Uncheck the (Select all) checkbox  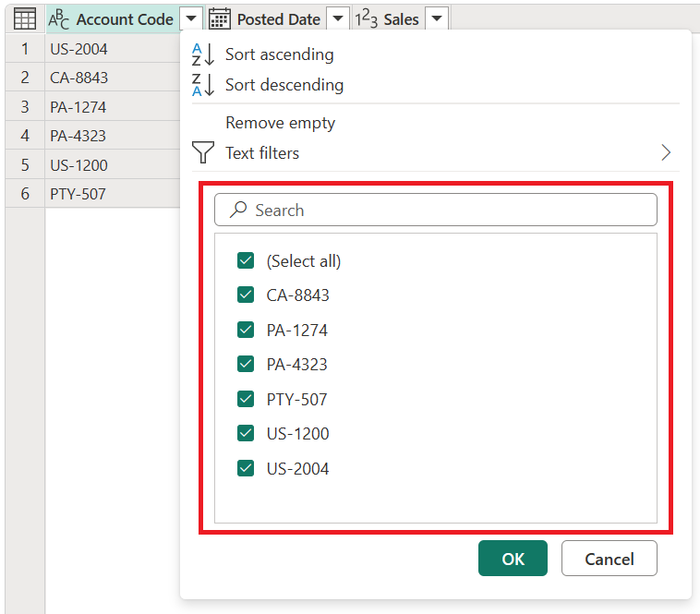pos(246,260)
